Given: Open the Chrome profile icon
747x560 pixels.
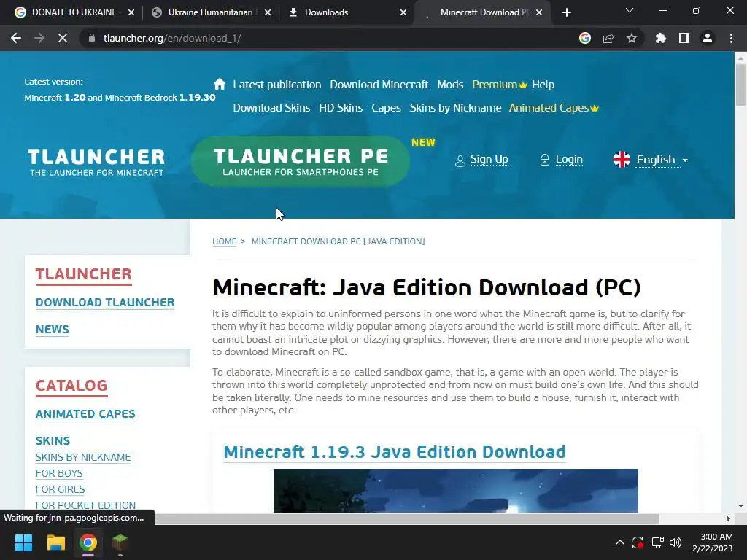Looking at the screenshot, I should (x=708, y=38).
